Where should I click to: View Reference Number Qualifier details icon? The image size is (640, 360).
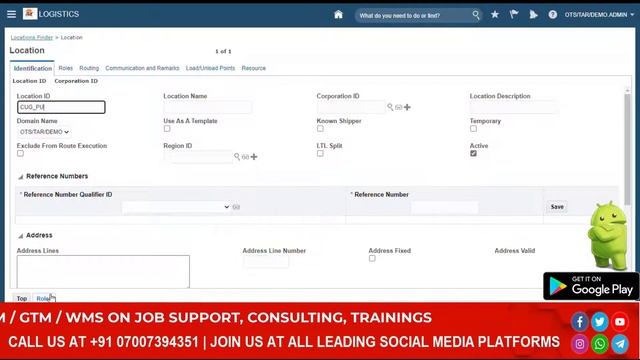coord(236,207)
